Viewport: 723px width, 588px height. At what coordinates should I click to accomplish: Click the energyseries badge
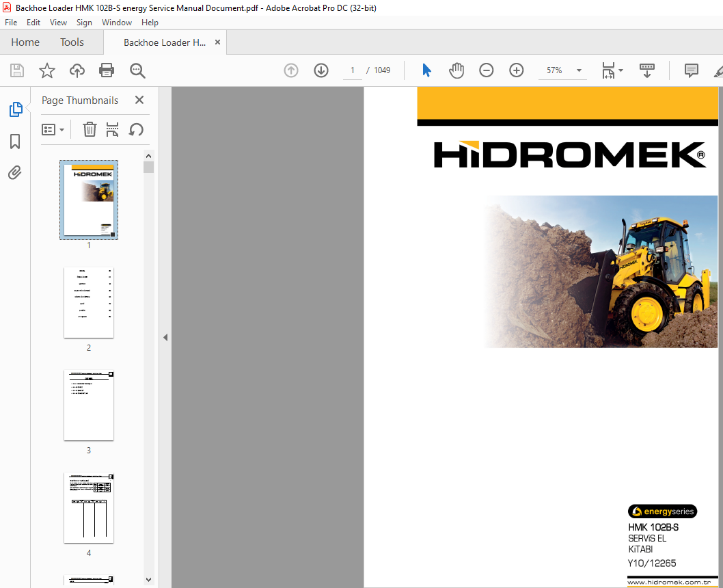[663, 511]
